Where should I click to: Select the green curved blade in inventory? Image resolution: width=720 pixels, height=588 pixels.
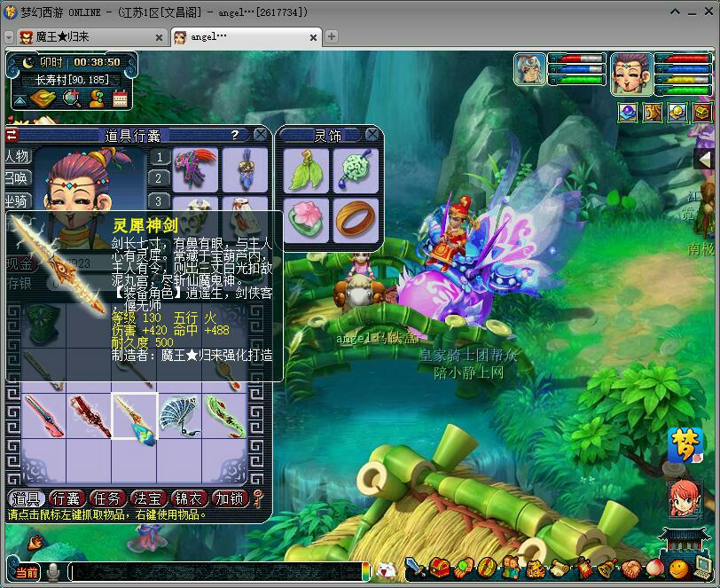(x=224, y=416)
